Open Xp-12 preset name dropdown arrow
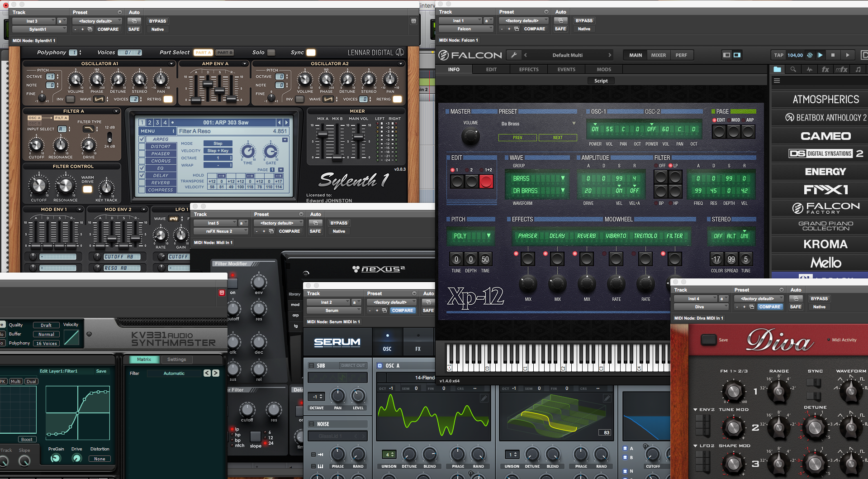This screenshot has width=868, height=479. pyautogui.click(x=574, y=124)
